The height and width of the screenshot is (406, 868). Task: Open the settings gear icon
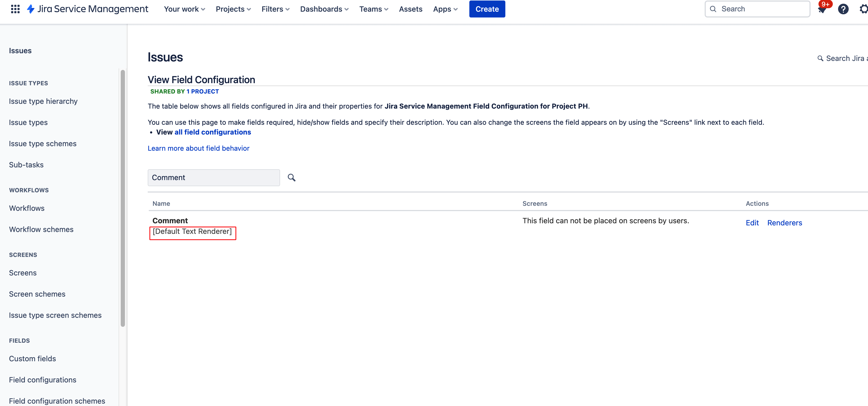tap(863, 9)
